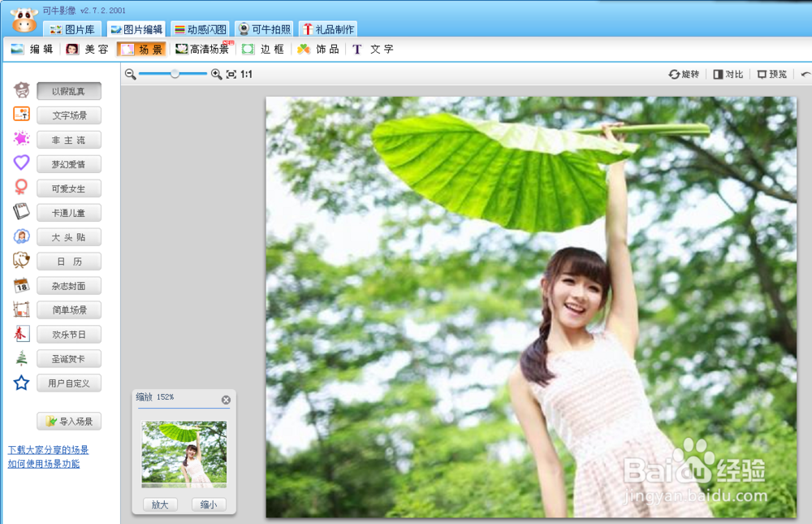Click the 缩小 shrink button
This screenshot has height=524, width=812.
pyautogui.click(x=209, y=505)
